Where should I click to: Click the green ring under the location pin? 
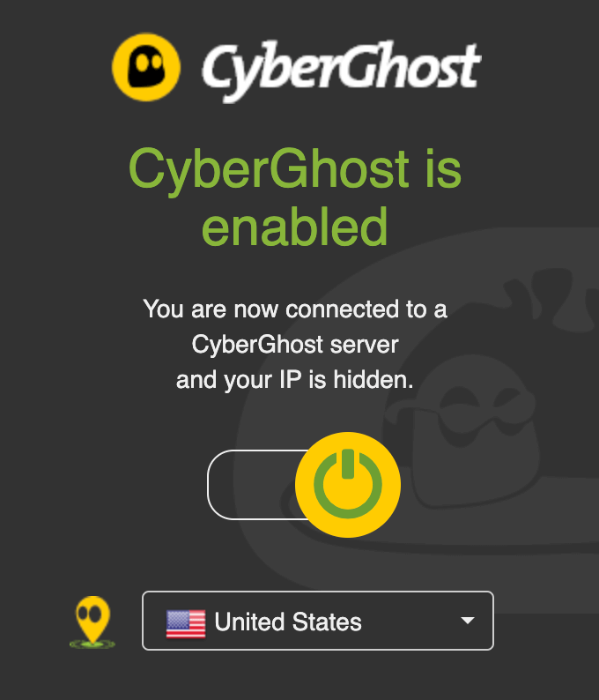[92, 644]
